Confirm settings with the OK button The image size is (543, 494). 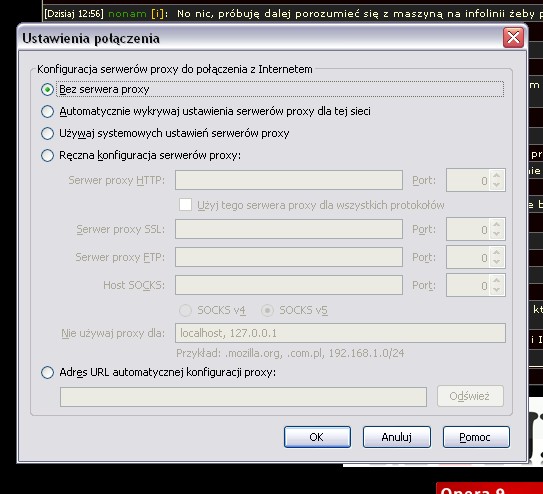pyautogui.click(x=317, y=437)
